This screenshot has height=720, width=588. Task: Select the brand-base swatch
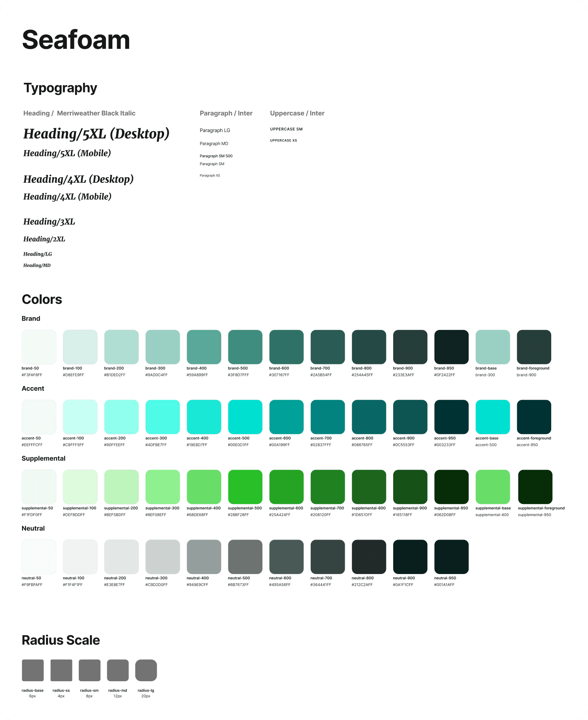(493, 347)
